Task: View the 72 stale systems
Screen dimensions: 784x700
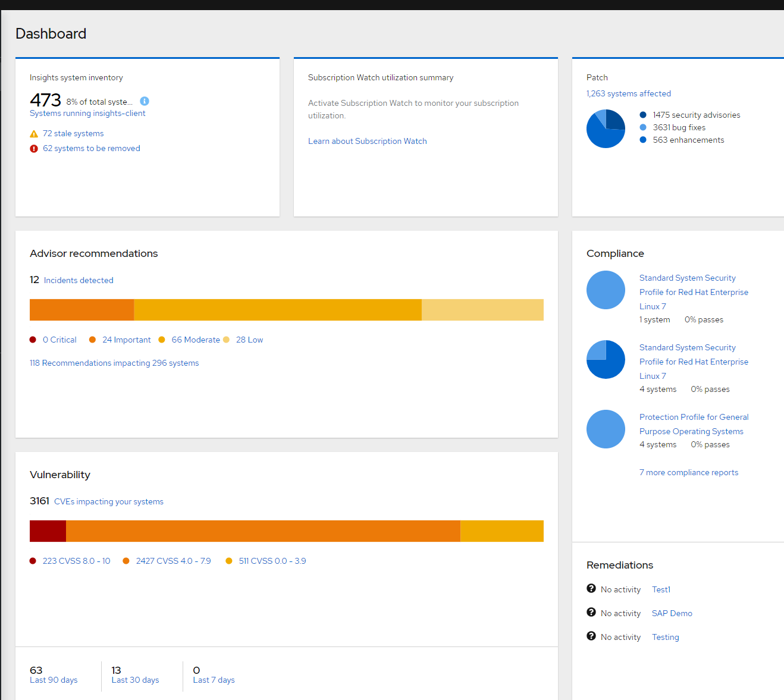Action: pos(73,133)
